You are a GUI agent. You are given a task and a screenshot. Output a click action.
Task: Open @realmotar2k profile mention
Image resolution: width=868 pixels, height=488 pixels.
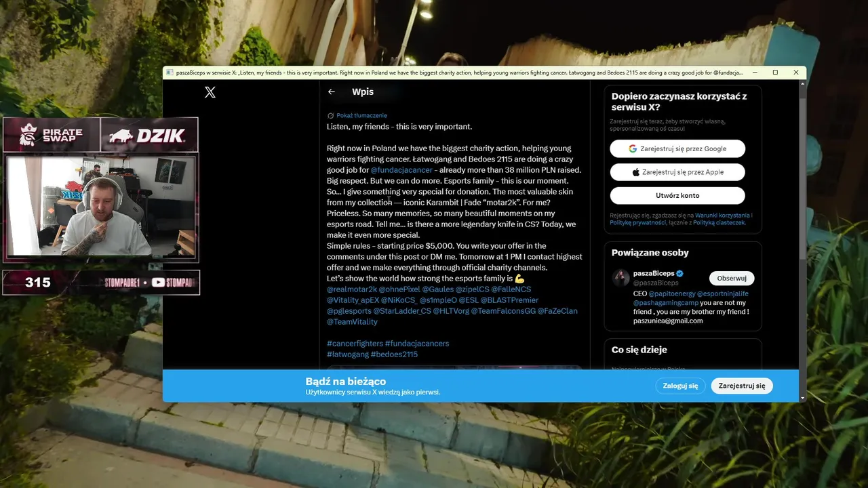coord(352,289)
